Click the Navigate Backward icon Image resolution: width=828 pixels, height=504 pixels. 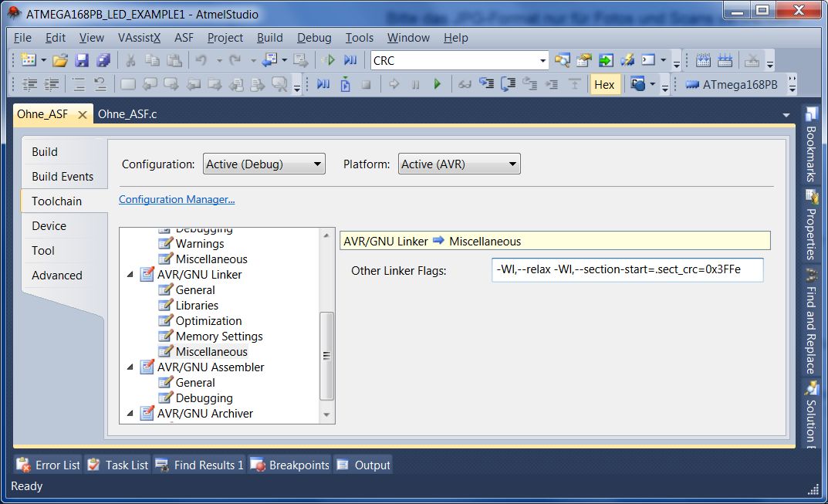(x=269, y=60)
